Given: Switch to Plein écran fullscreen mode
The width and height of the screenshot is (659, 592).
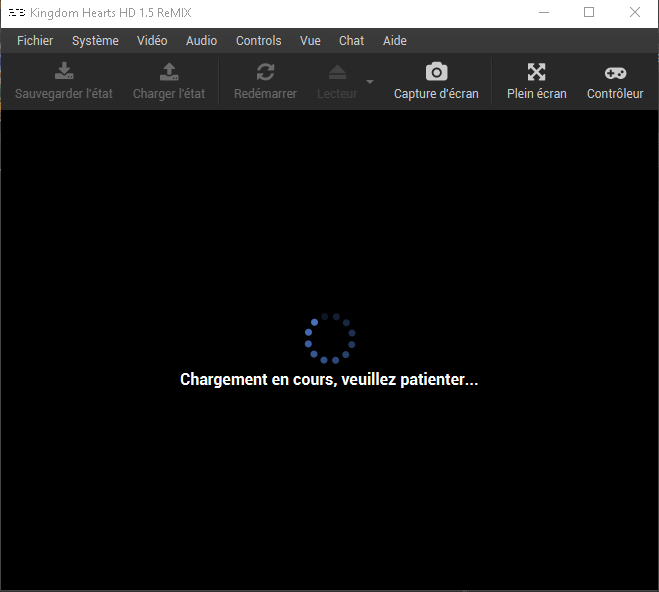Looking at the screenshot, I should [537, 81].
